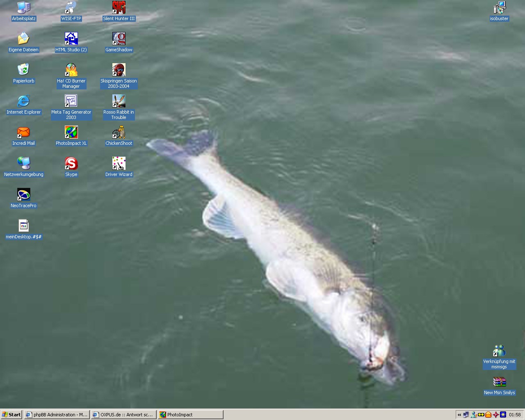Select the WISE-FTP shortcut icon
The width and height of the screenshot is (525, 420).
[x=71, y=8]
